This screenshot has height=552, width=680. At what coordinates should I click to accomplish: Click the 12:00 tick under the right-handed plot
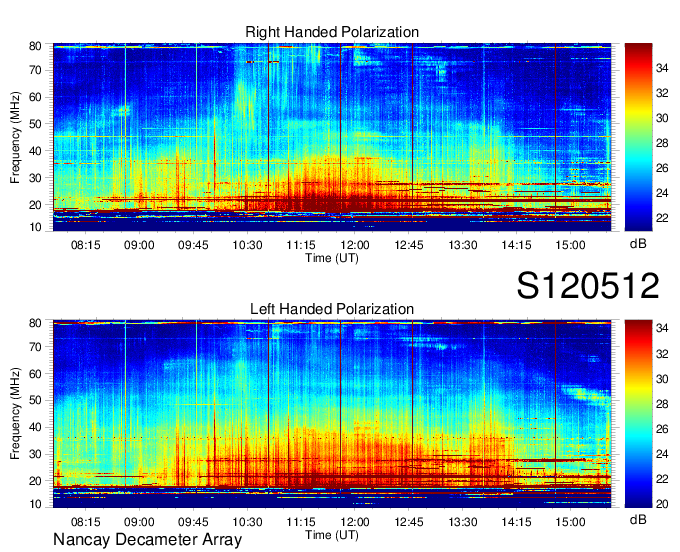355,245
